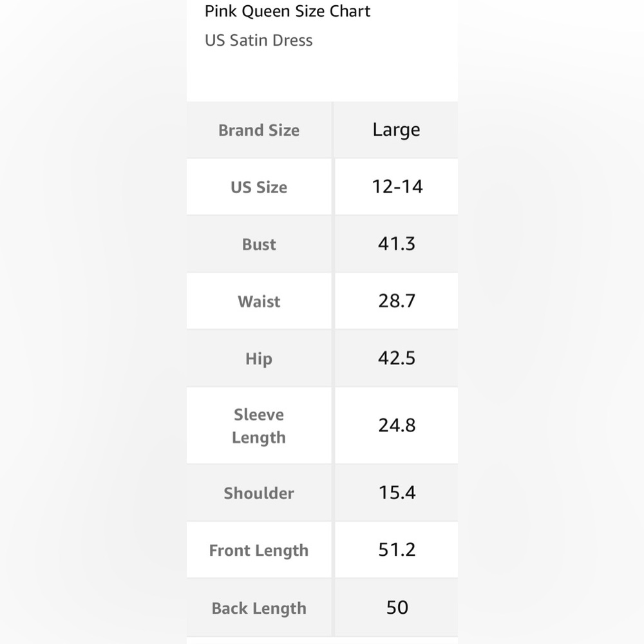Select the US Size row label
644x644 pixels.
pos(259,187)
